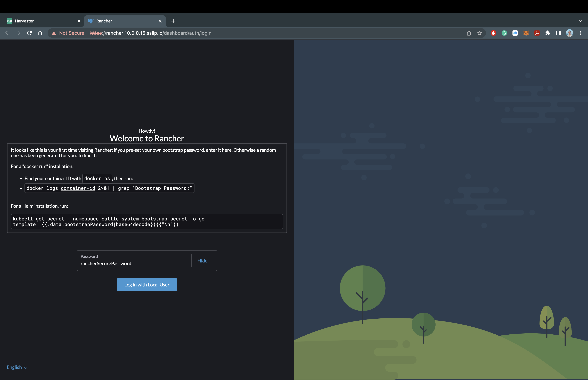Viewport: 588px width, 380px height.
Task: Expand the English language selector
Action: (x=17, y=367)
